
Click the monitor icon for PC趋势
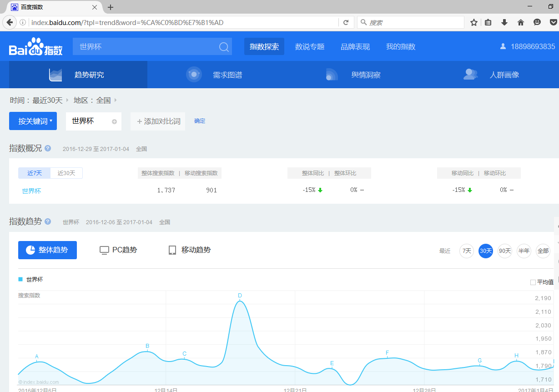pos(104,250)
